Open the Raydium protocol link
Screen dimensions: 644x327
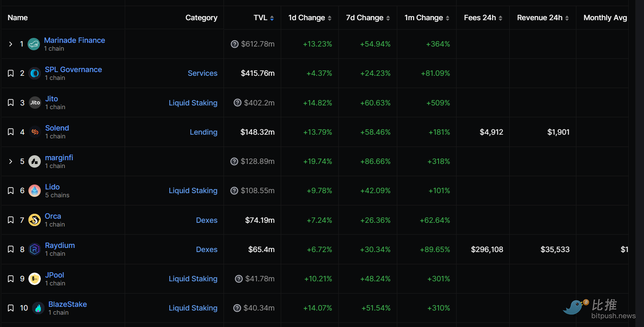coord(60,245)
